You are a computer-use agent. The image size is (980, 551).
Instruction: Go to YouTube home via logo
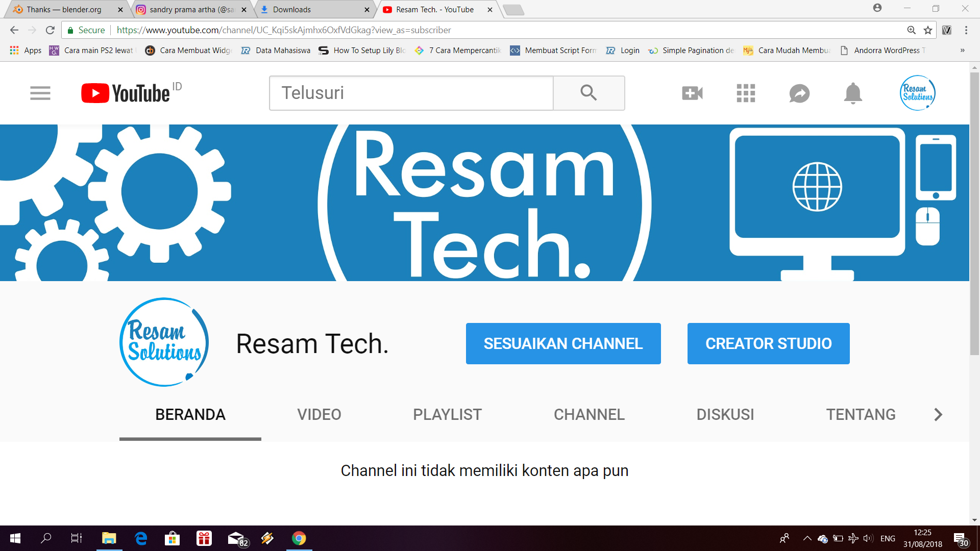pyautogui.click(x=126, y=93)
